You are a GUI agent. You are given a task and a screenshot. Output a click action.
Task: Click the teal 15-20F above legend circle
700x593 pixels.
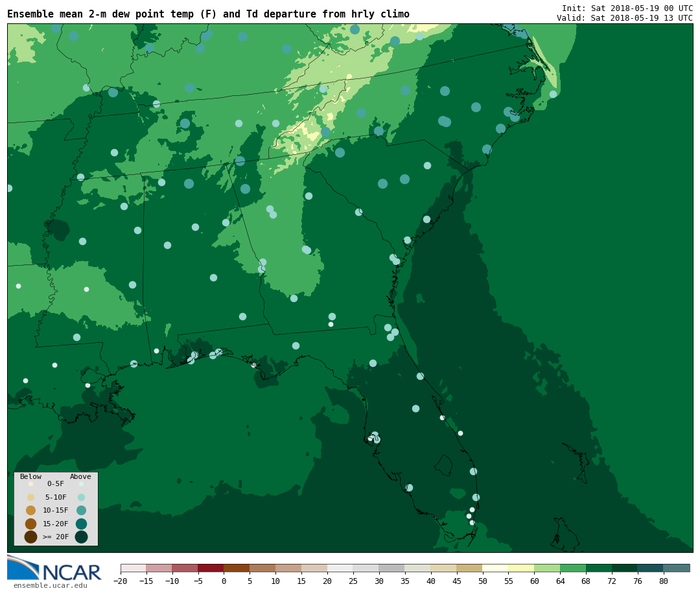pos(81,524)
